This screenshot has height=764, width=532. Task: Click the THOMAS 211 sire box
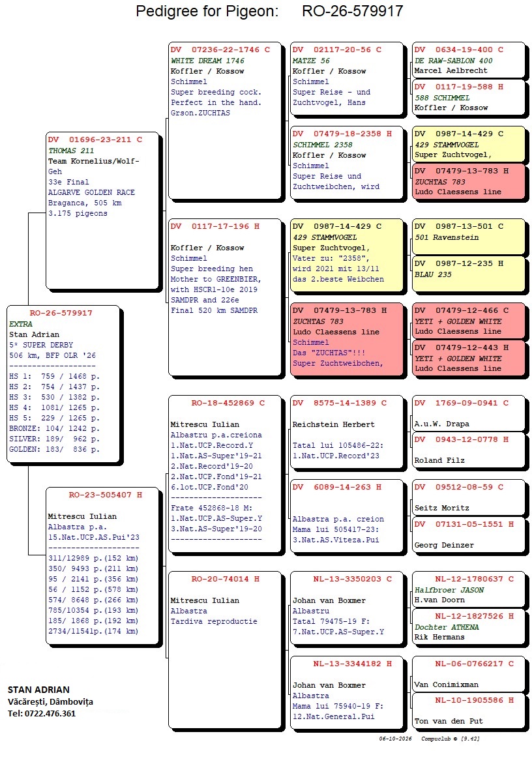[102, 210]
